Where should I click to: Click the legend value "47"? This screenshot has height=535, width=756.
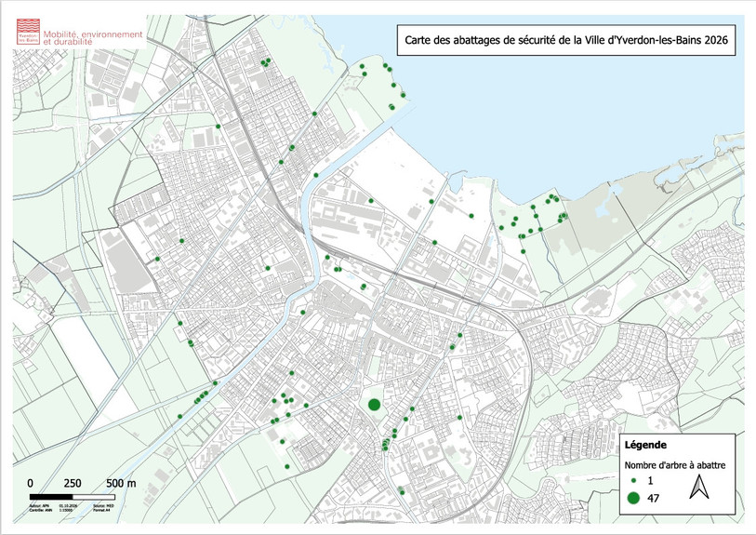click(x=654, y=498)
